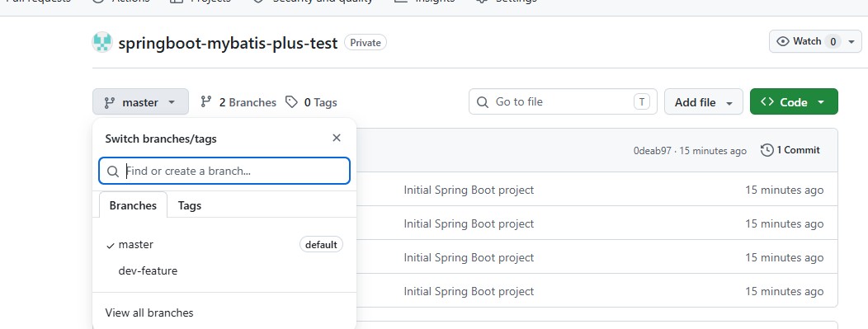Image resolution: width=868 pixels, height=329 pixels.
Task: Click the Private visibility badge
Action: coord(366,43)
